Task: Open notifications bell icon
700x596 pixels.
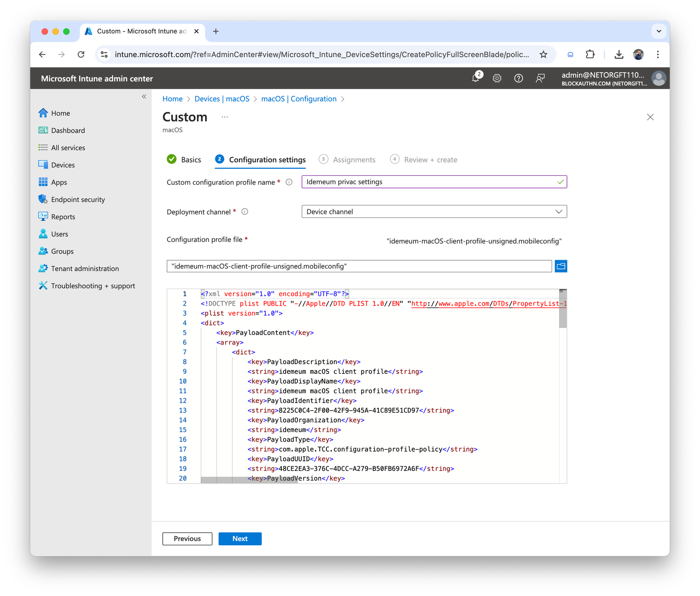Action: point(476,78)
